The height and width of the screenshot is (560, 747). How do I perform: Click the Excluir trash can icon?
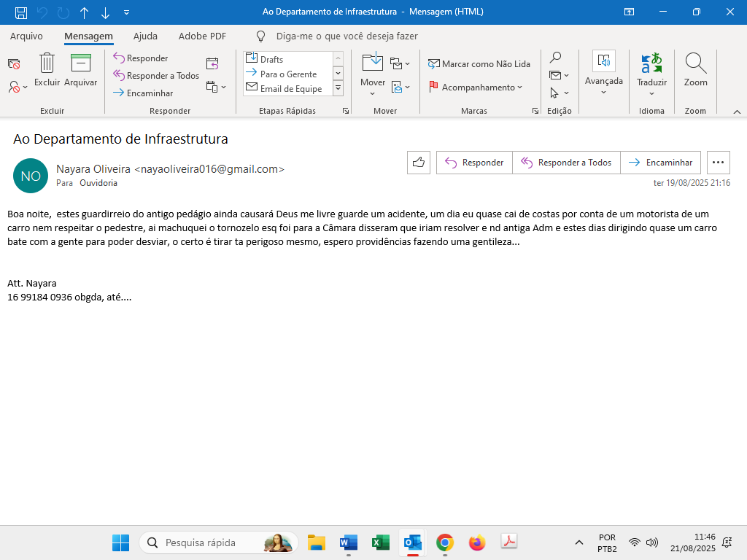pos(47,64)
